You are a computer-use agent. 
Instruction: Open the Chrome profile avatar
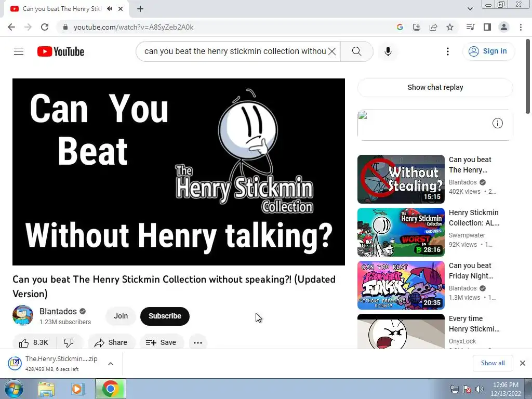504,27
